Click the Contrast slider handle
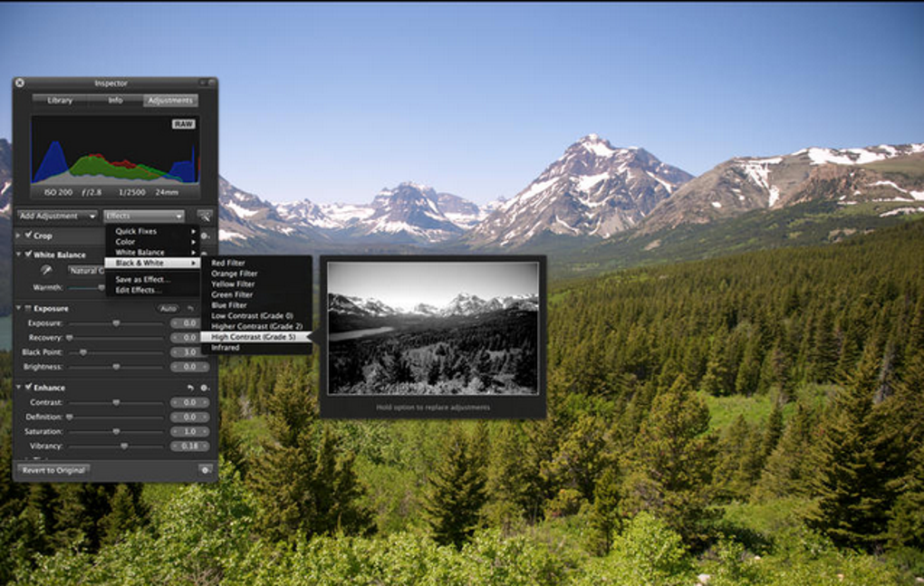Viewport: 924px width, 586px height. pyautogui.click(x=116, y=402)
